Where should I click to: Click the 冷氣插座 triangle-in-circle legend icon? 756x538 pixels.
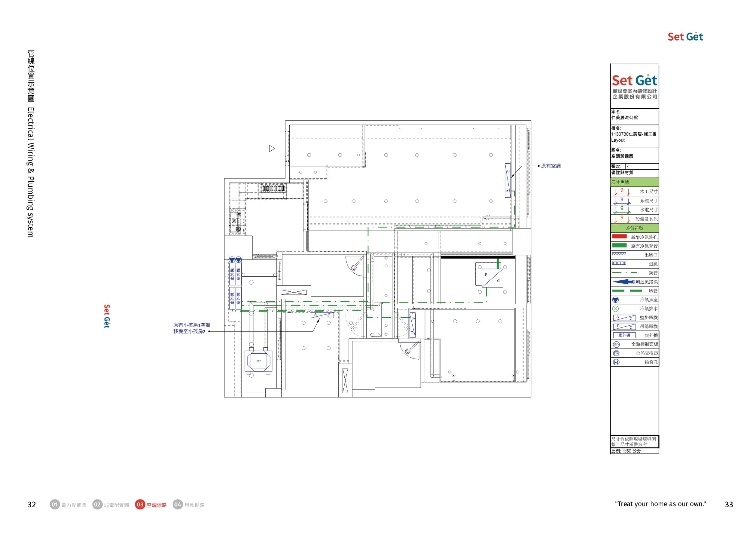(x=615, y=300)
